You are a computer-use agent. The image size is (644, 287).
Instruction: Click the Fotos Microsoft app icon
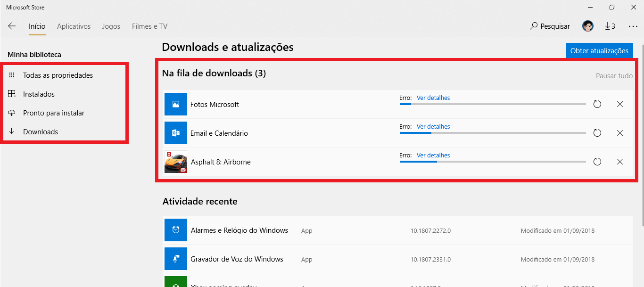click(x=176, y=104)
